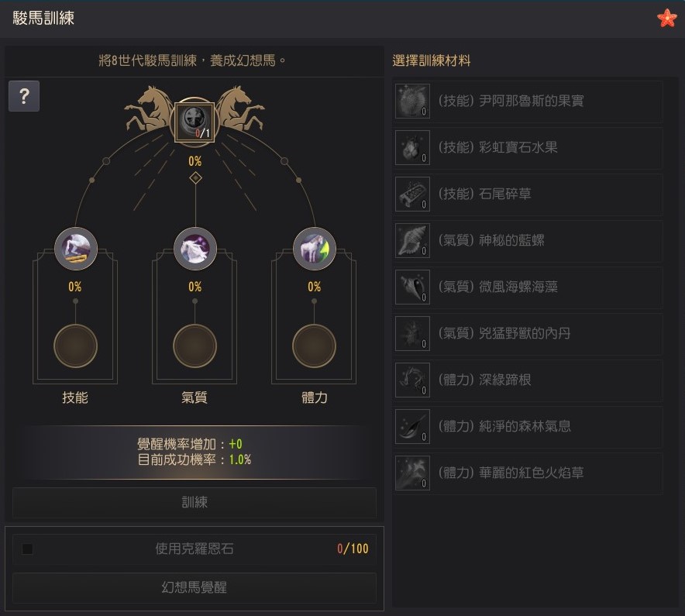
Task: Select the 尹阿那魯斯的果實 material icon
Action: 412,101
